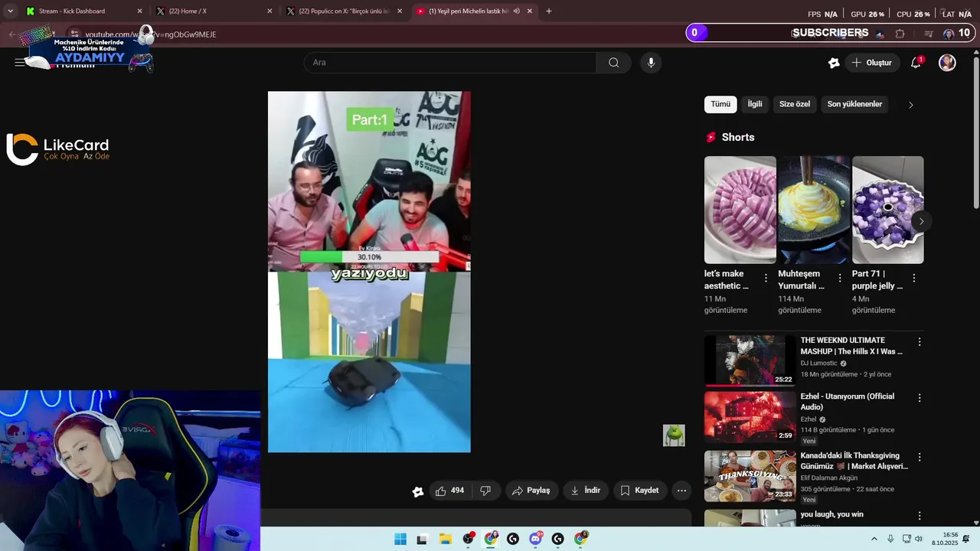Viewport: 980px width, 551px height.
Task: Open more actions menu under the video
Action: (681, 491)
